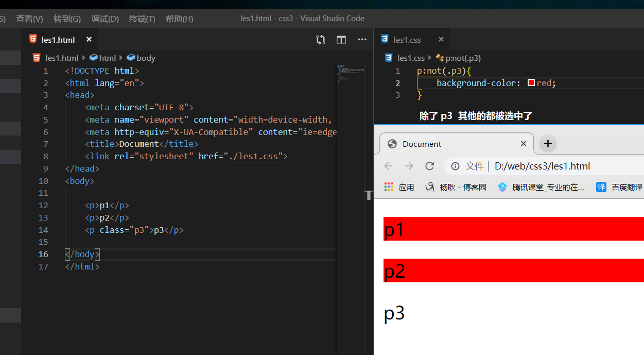Close the les1.css editor tab

441,40
